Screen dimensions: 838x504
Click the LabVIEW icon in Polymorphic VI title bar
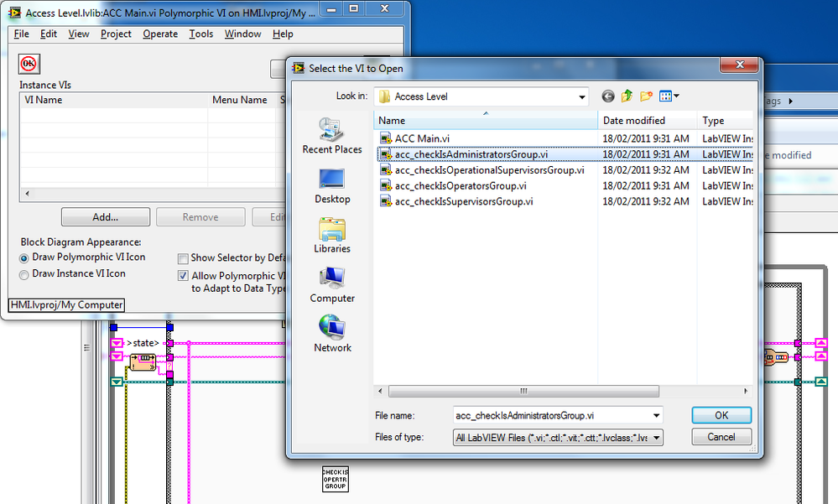point(14,13)
